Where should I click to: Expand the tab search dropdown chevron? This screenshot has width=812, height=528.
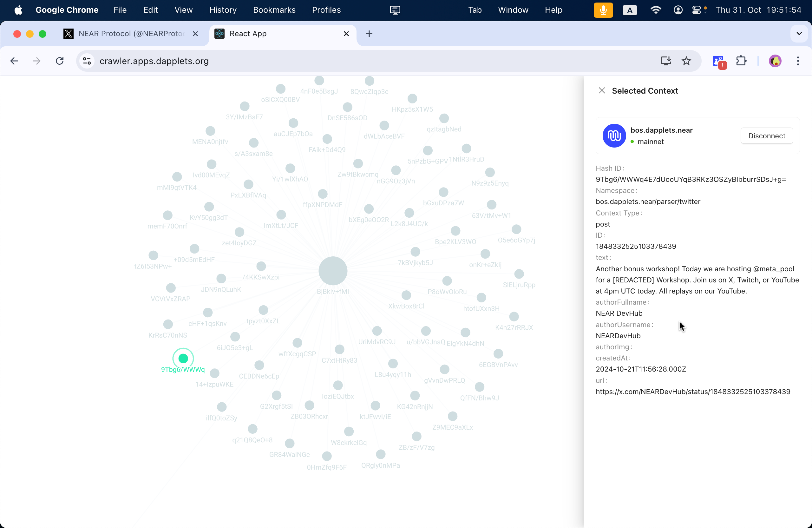(x=799, y=34)
